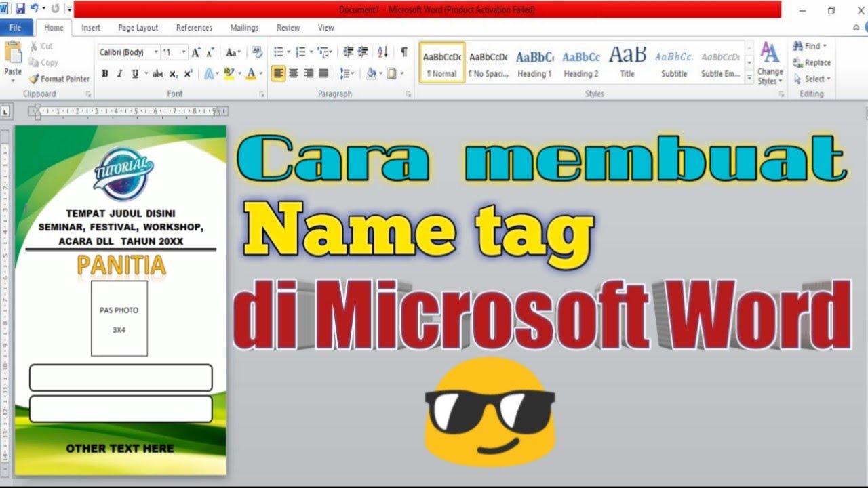
Task: Expand the bullets list dropdown
Action: (x=289, y=52)
